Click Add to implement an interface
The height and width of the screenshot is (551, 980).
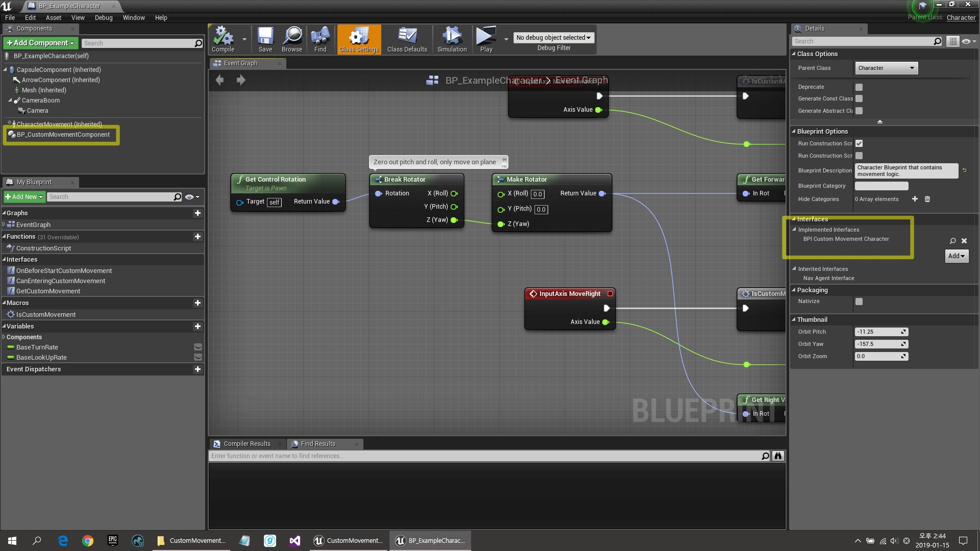(x=957, y=256)
